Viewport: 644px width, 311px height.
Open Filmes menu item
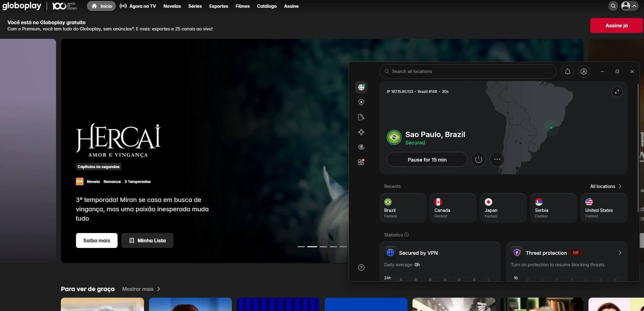[242, 6]
